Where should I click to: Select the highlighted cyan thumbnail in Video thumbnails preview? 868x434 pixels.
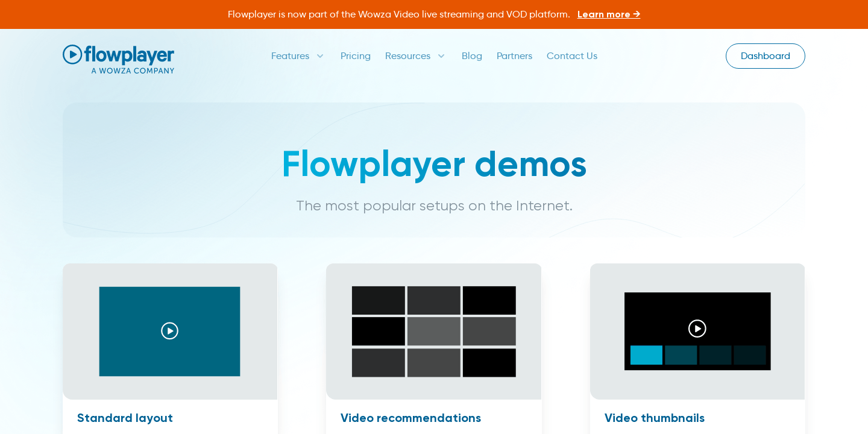pos(646,355)
